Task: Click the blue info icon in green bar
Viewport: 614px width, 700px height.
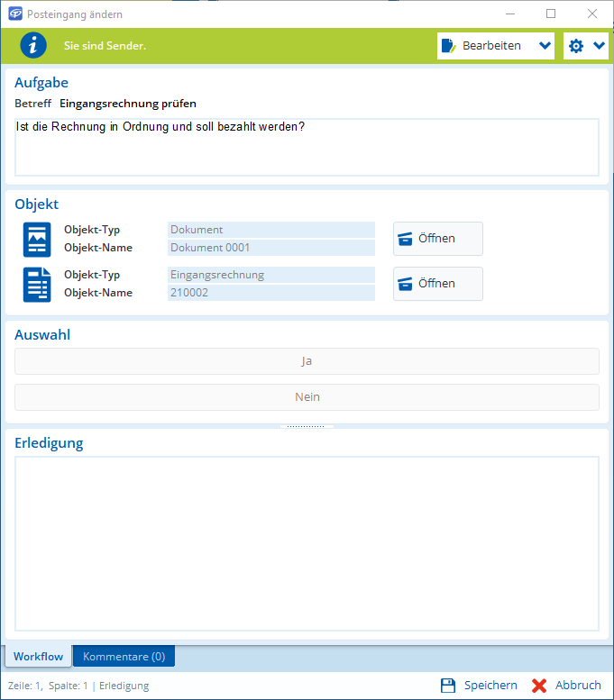Action: [x=33, y=45]
